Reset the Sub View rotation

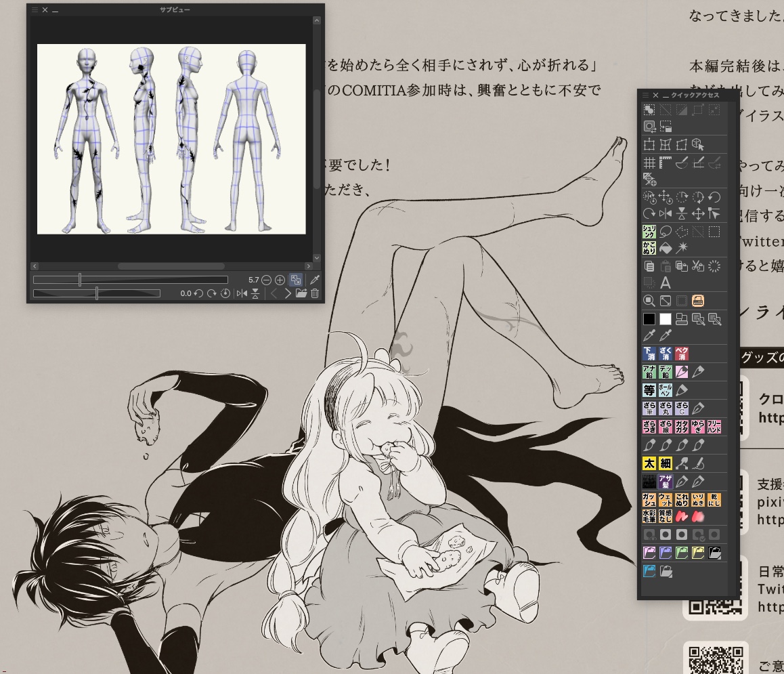(x=225, y=294)
